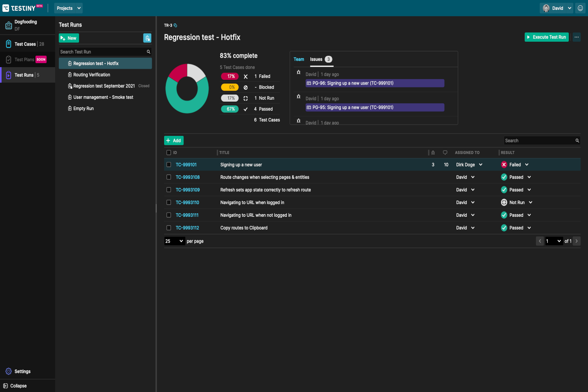This screenshot has height=392, width=588.
Task: Select the Test Cases sidebar icon
Action: point(8,44)
